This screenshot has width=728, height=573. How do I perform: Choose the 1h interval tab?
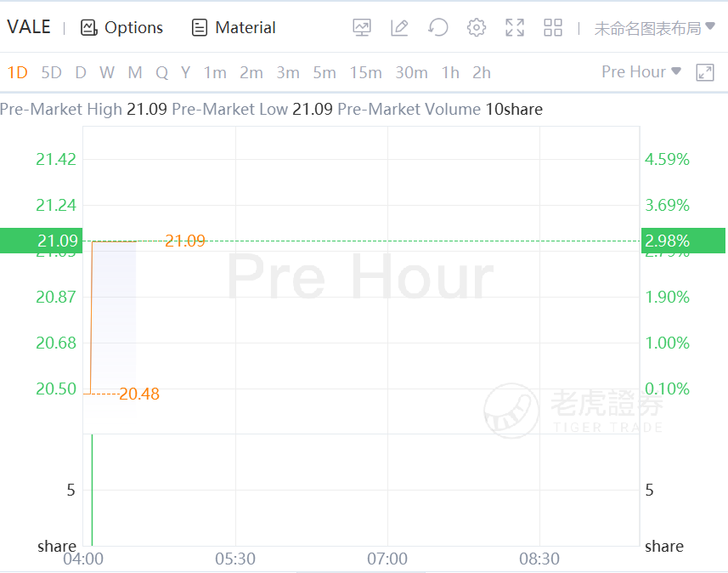tap(450, 72)
